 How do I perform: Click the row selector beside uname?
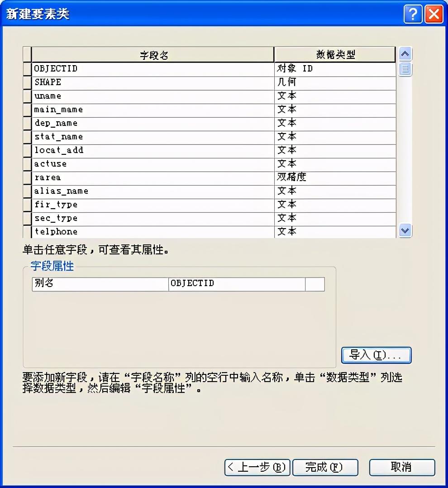(x=27, y=97)
